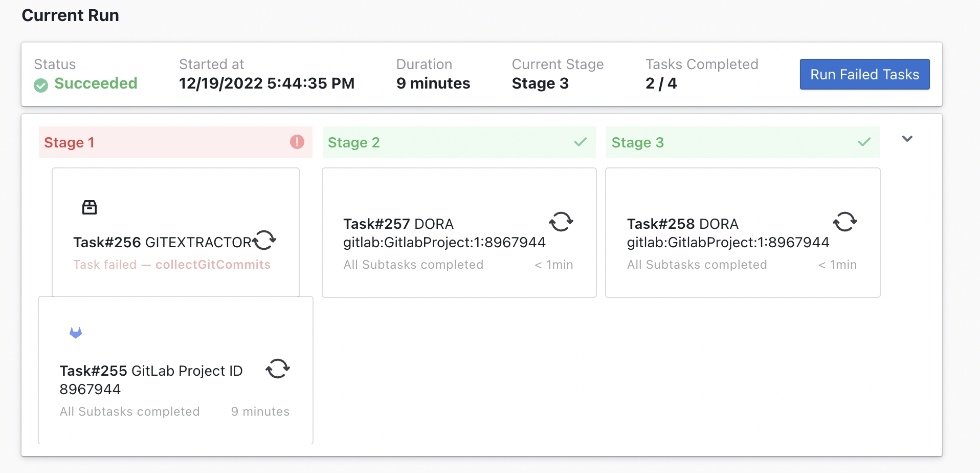
Task: Click the GitExtractor package icon
Action: point(90,207)
